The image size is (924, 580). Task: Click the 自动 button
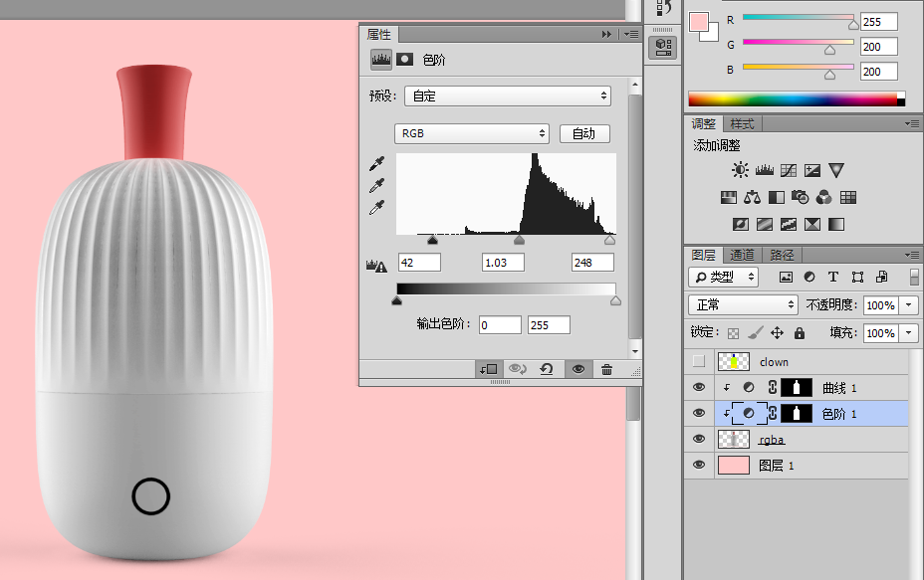pos(584,133)
